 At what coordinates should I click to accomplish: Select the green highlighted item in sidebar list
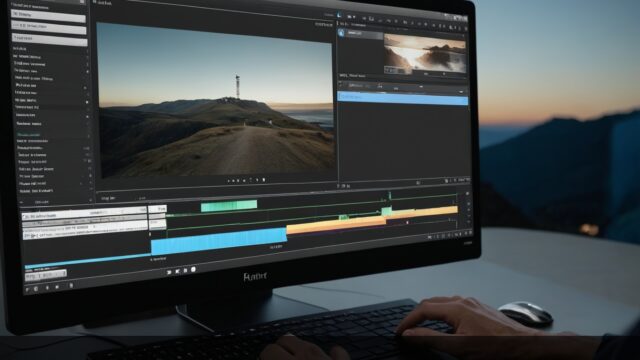click(29, 135)
